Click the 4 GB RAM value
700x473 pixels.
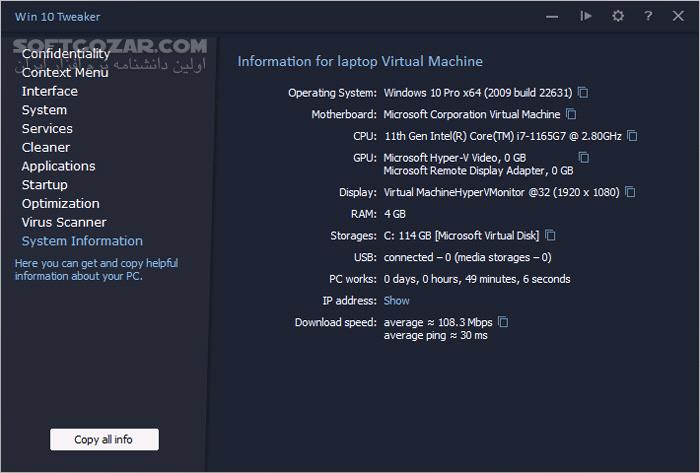click(395, 214)
